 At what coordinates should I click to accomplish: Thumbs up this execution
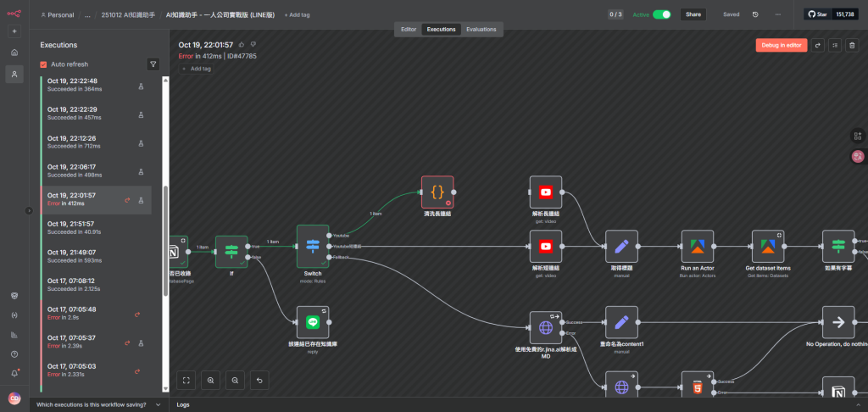pyautogui.click(x=242, y=44)
